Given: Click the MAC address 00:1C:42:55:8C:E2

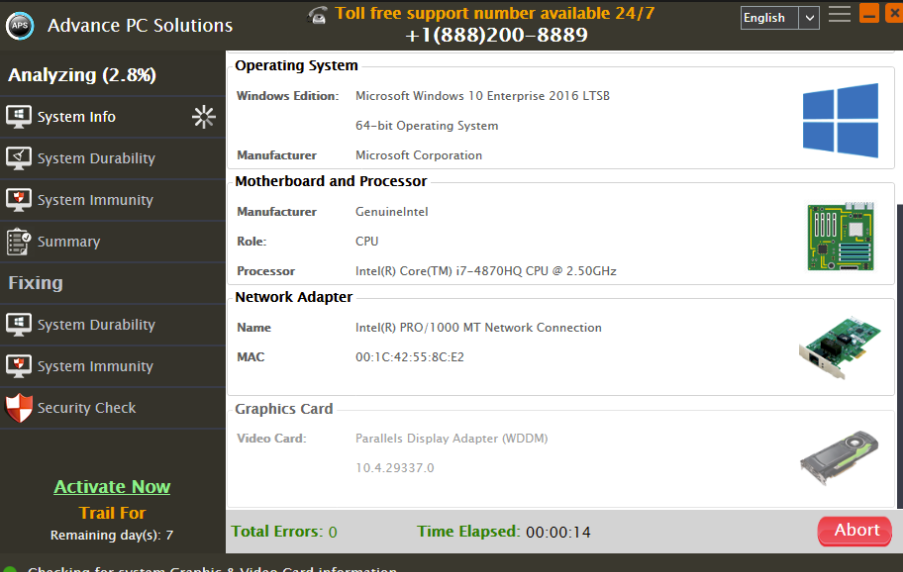Looking at the screenshot, I should pos(409,357).
